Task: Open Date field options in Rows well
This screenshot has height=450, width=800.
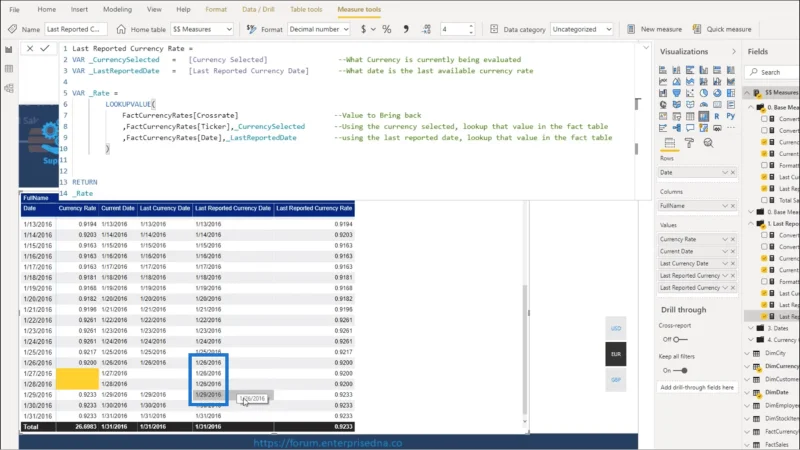Action: [724, 173]
